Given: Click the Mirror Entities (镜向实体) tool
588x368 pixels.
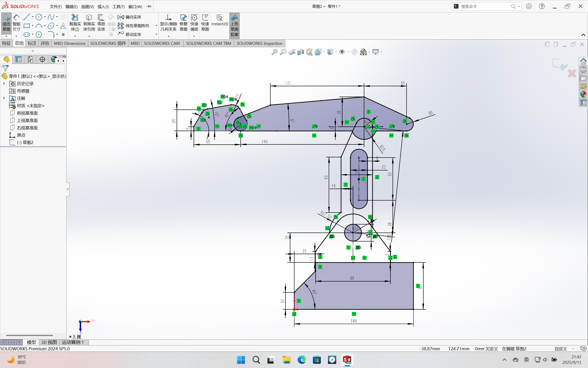Looking at the screenshot, I should pyautogui.click(x=130, y=17).
